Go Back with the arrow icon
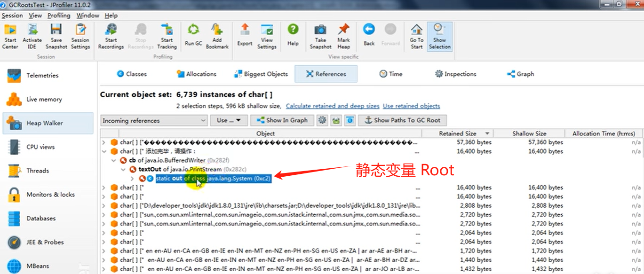The height and width of the screenshot is (274, 644). pyautogui.click(x=369, y=35)
